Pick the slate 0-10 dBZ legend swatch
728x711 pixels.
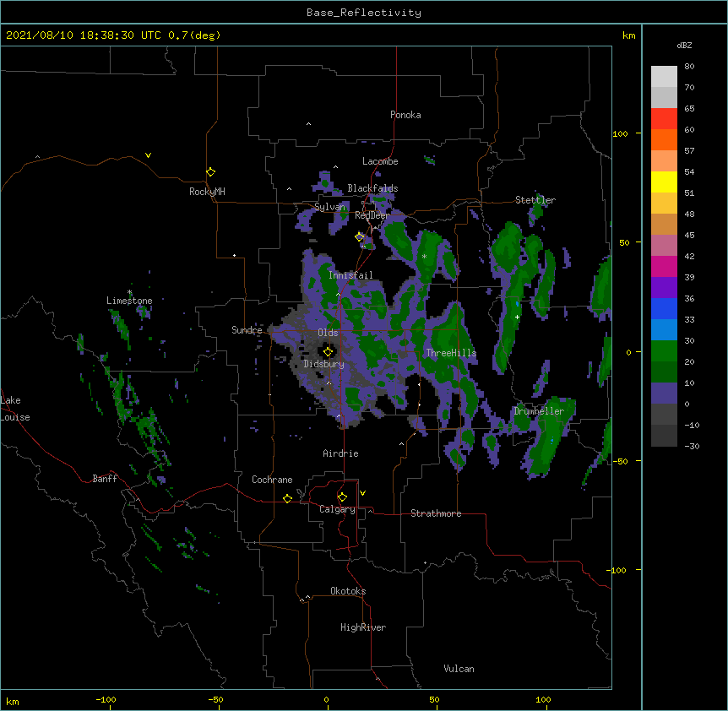tap(664, 393)
